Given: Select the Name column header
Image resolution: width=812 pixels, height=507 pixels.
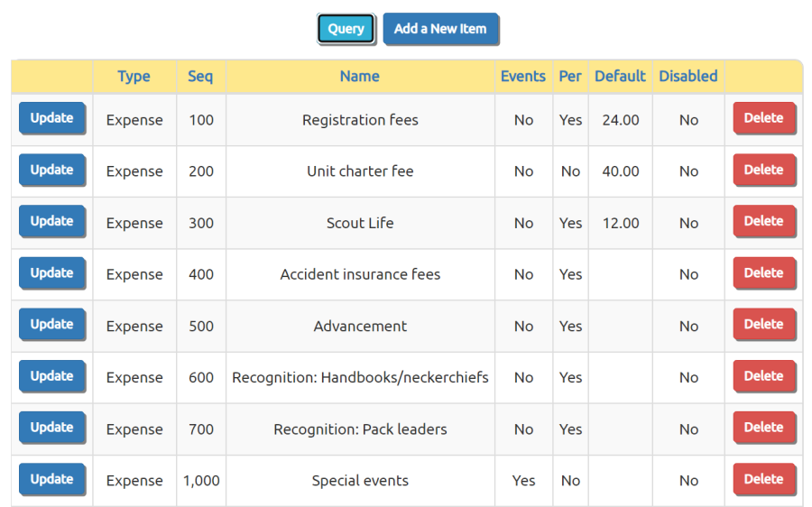Looking at the screenshot, I should pos(360,77).
